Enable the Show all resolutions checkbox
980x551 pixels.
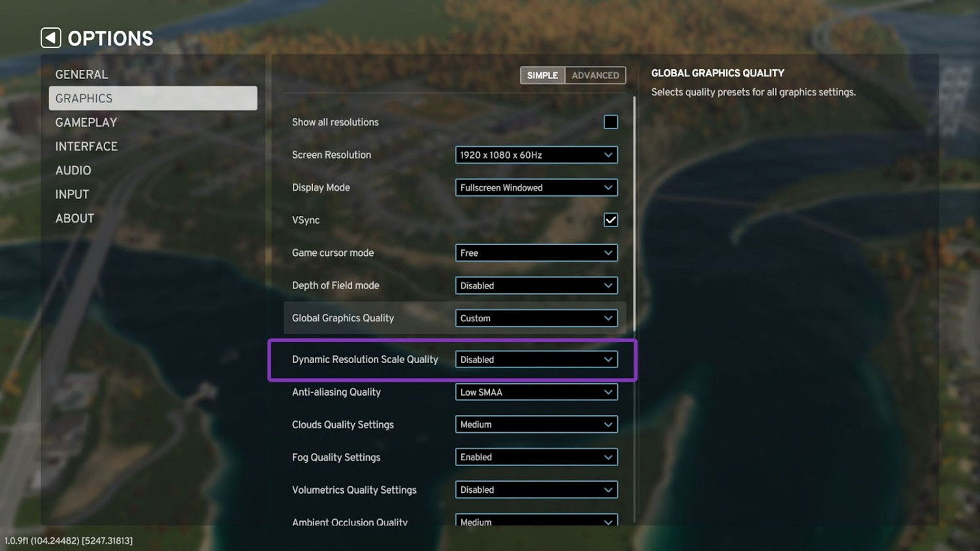coord(610,122)
